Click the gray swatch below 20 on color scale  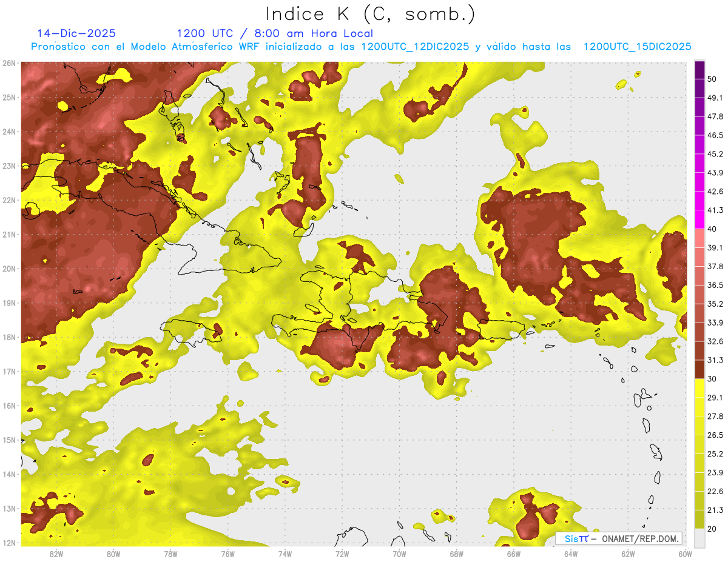pyautogui.click(x=699, y=537)
